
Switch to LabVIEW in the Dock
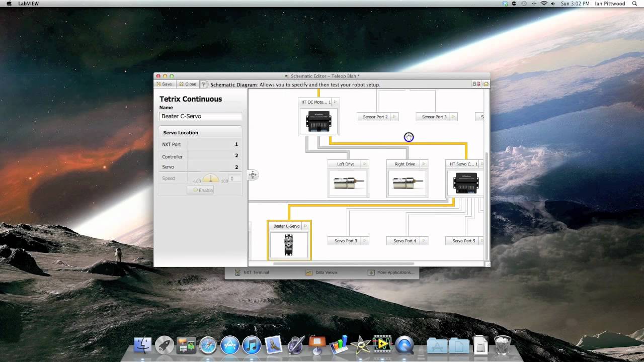point(382,344)
